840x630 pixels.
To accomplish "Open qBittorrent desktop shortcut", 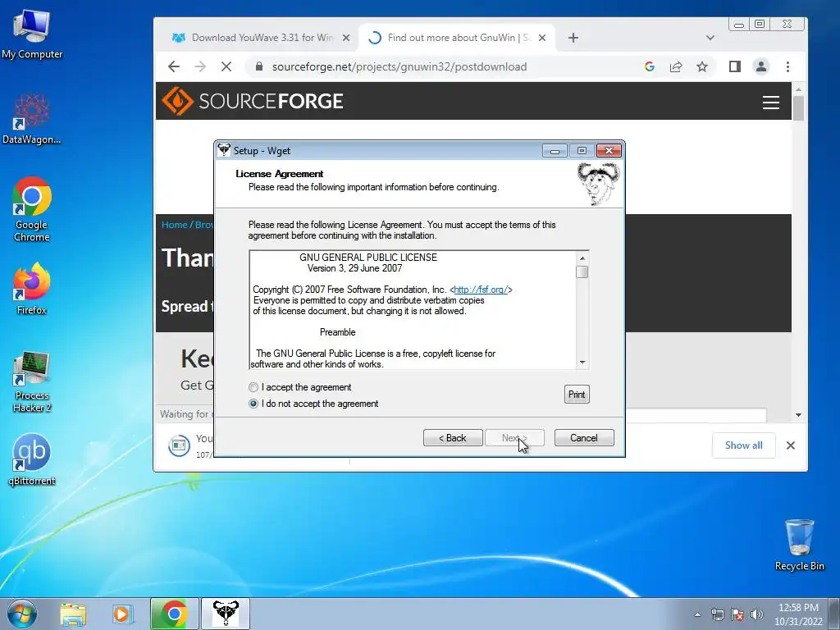I will 32,459.
